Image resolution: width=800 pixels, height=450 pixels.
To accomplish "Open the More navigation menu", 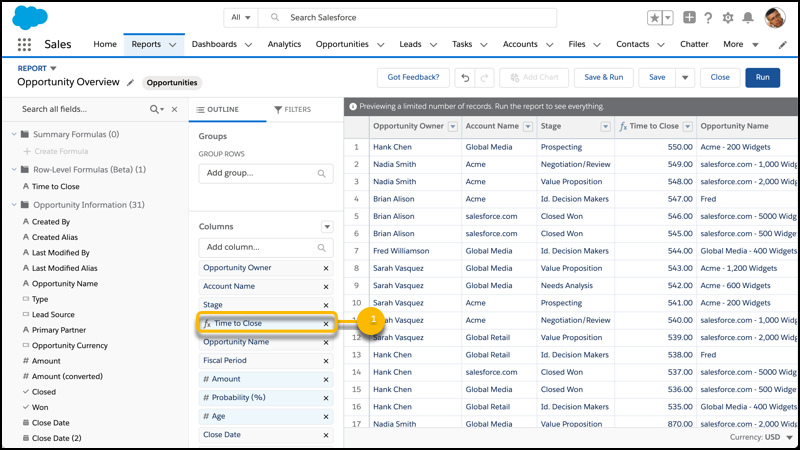I will [x=741, y=44].
